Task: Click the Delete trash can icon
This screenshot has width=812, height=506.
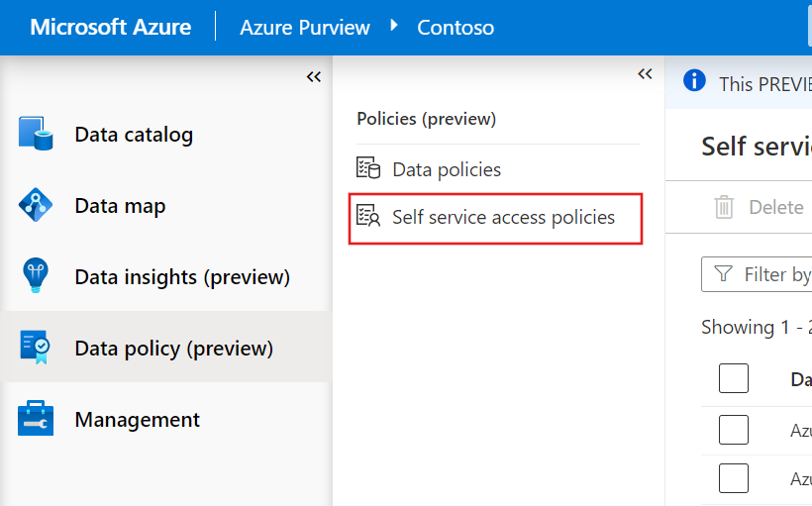Action: coord(725,207)
